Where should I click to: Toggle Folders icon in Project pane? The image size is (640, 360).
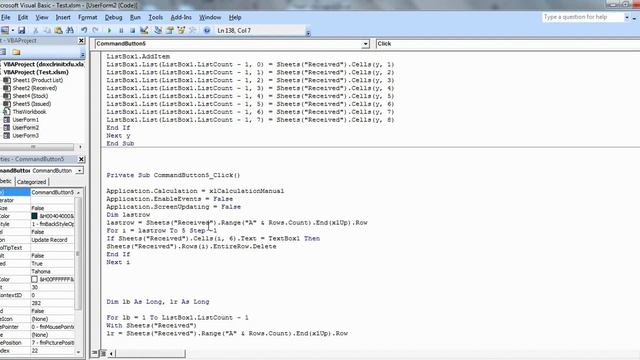coord(16,52)
